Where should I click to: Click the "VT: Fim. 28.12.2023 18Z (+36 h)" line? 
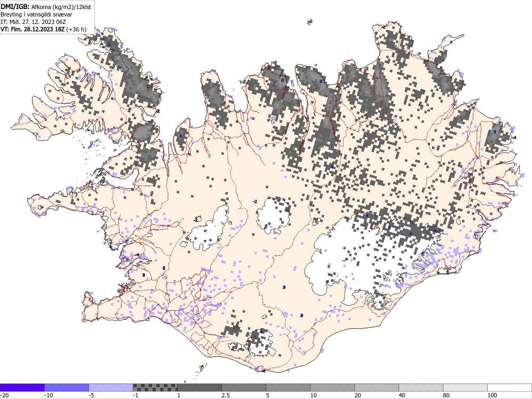click(x=44, y=29)
